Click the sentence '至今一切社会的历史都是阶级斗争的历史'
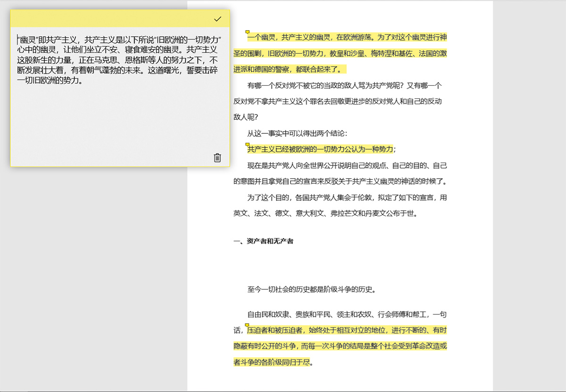The image size is (566, 392). point(311,290)
